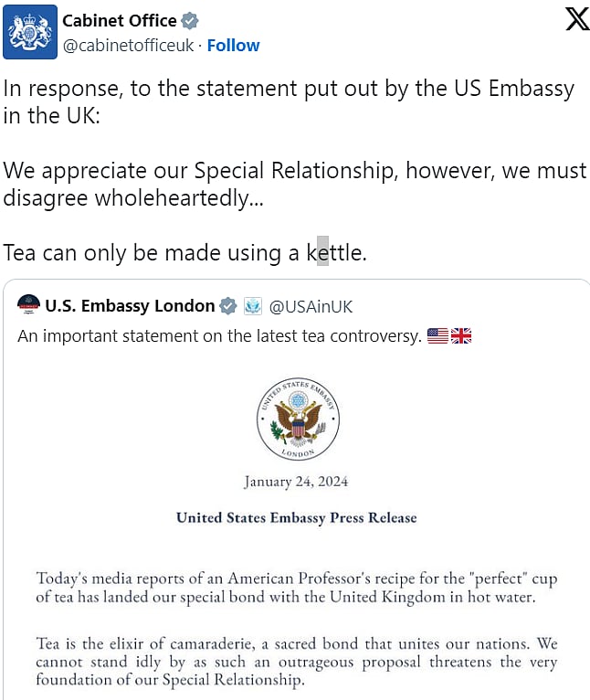Click the affiliation badge beside the Embassy name
Viewport: 590px width, 700px height.
pyautogui.click(x=252, y=306)
